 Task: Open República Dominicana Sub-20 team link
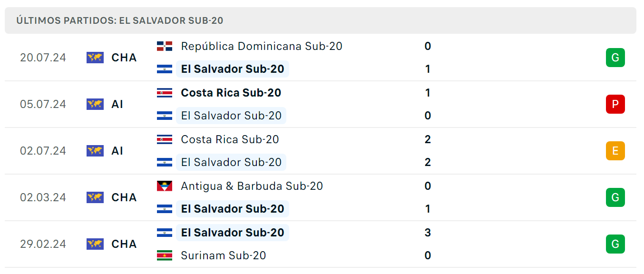(x=262, y=46)
